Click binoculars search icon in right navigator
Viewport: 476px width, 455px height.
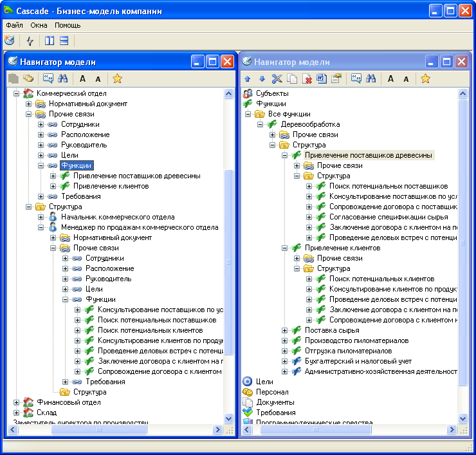click(x=371, y=79)
